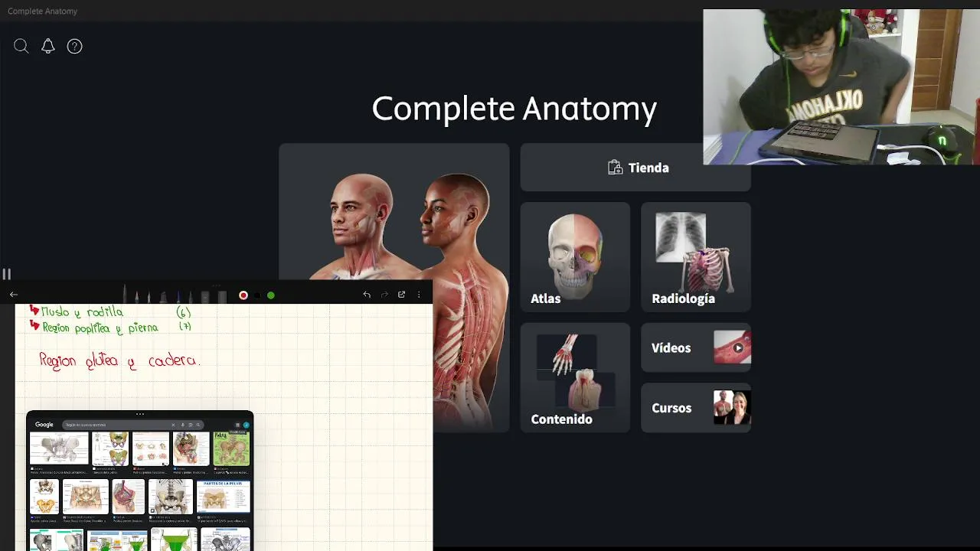Image resolution: width=980 pixels, height=551 pixels.
Task: Click the pause bars icon at left edge
Action: click(x=6, y=274)
